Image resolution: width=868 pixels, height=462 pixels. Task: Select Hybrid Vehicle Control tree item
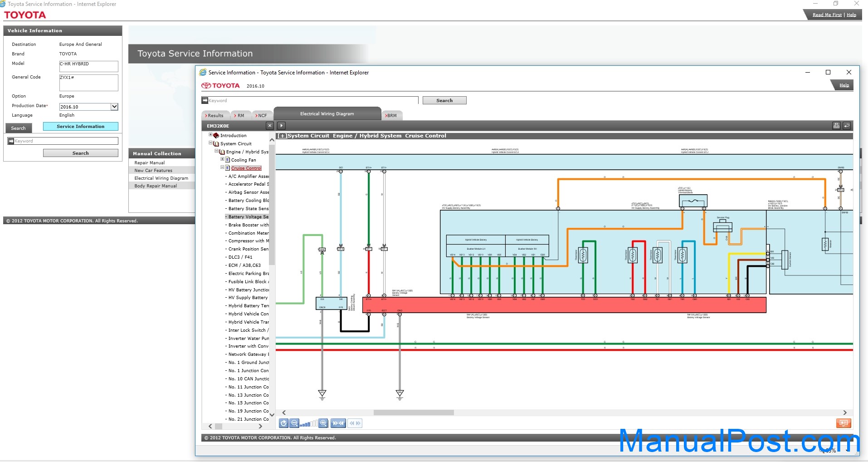248,314
